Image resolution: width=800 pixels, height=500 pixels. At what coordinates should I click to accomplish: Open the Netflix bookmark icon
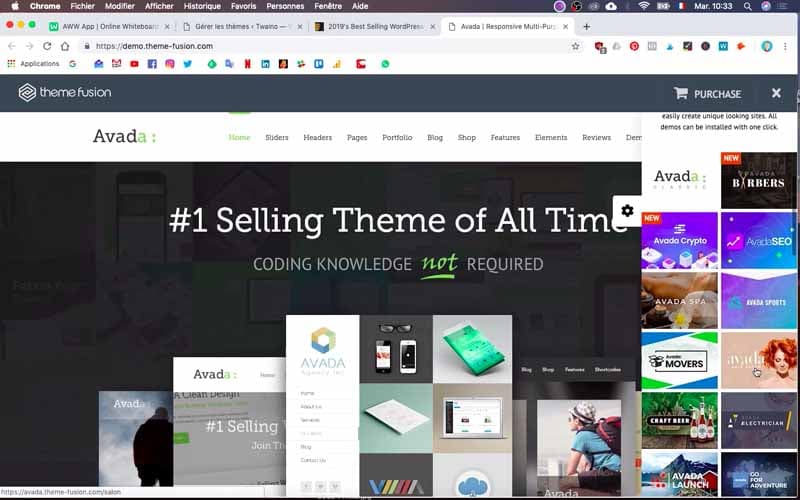tap(247, 64)
